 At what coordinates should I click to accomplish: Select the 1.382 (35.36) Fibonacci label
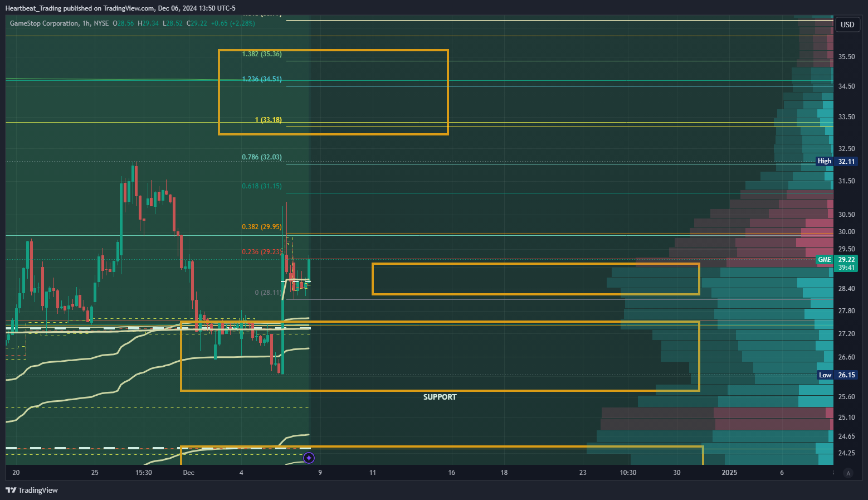[x=262, y=54]
